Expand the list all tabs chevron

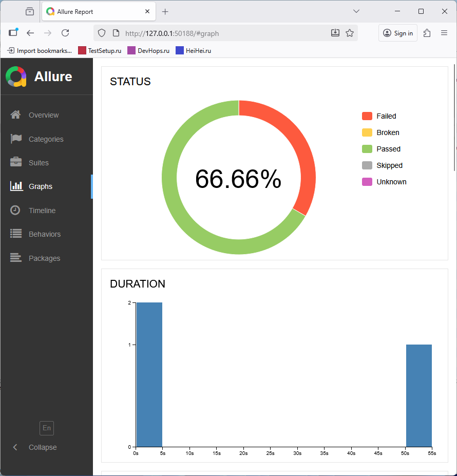(356, 11)
